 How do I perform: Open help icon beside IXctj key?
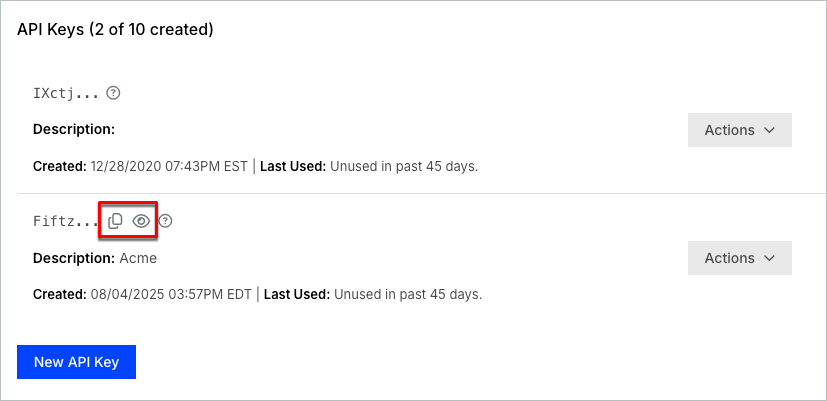113,93
